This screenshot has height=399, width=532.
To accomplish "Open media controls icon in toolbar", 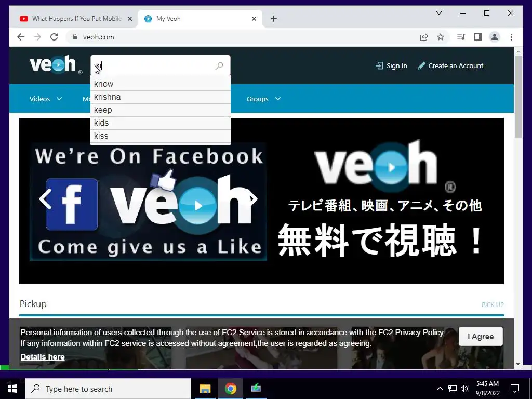I will pyautogui.click(x=461, y=37).
